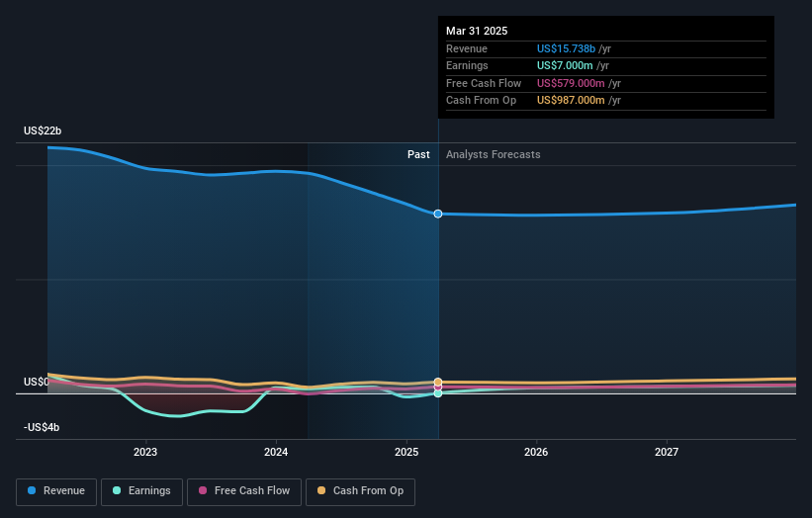Image resolution: width=812 pixels, height=518 pixels.
Task: Click the 2027 x-axis label
Action: coord(667,452)
